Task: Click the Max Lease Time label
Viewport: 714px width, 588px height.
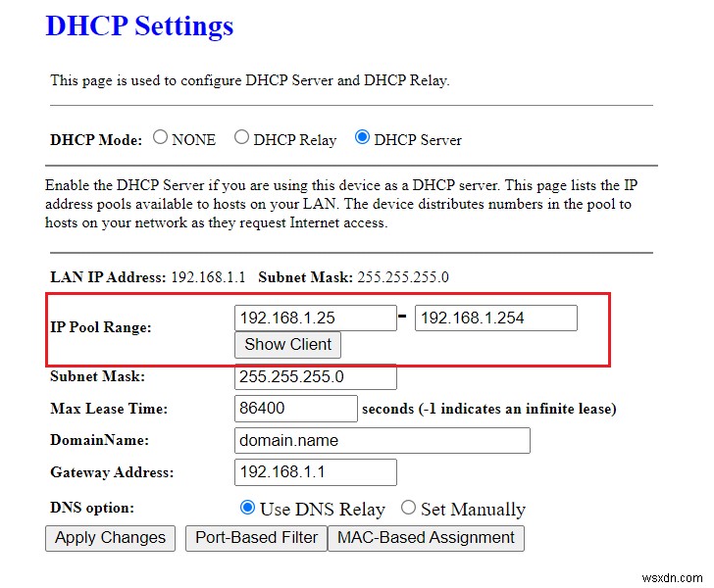Action: click(x=109, y=409)
